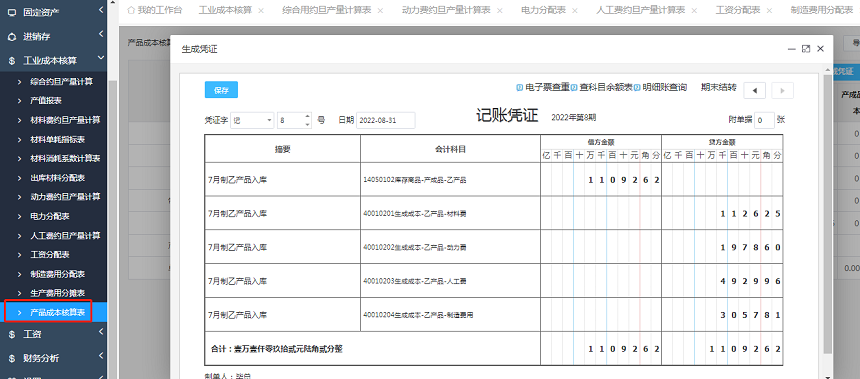Close the 综合用约旦产量计算表 tab
Screen dimensions: 860x379
pyautogui.click(x=381, y=10)
